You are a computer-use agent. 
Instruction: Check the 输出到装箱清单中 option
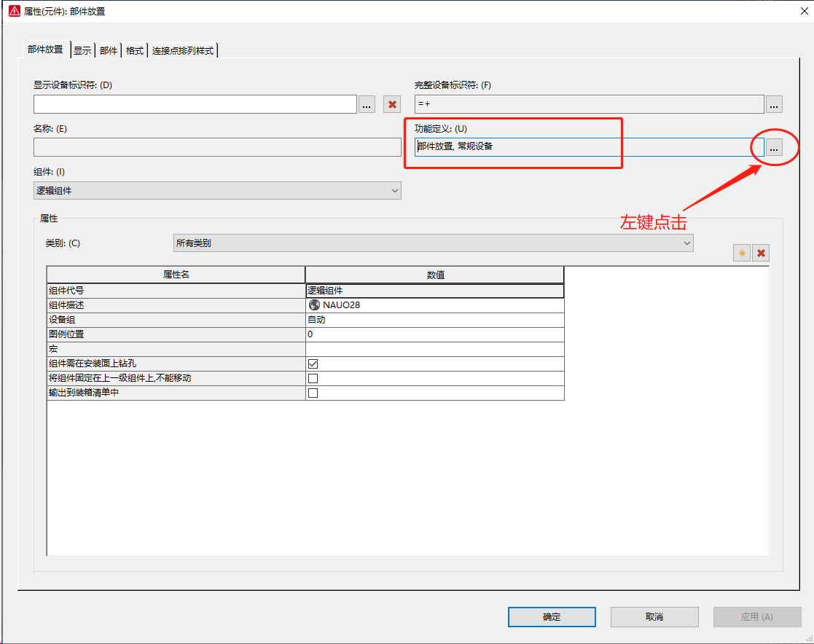[313, 392]
